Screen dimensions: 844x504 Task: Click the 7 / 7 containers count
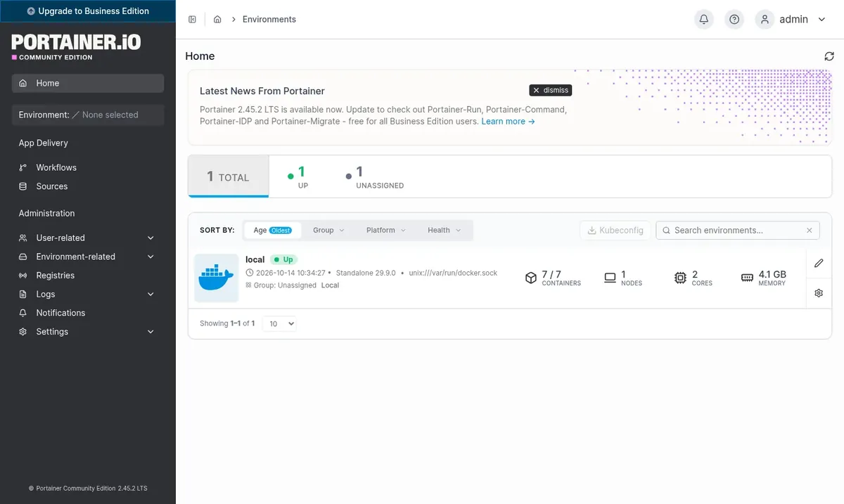(551, 274)
